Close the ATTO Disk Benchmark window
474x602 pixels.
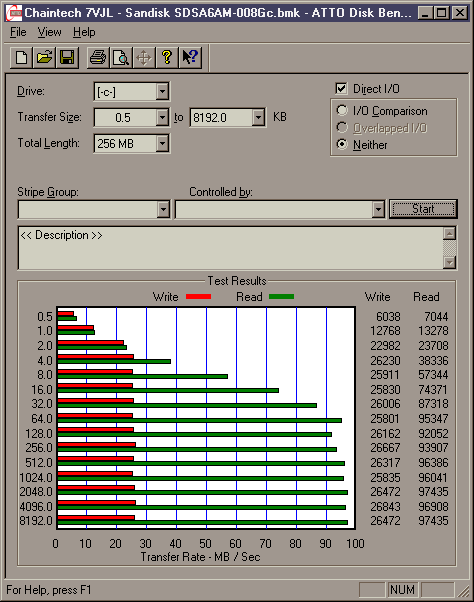[x=459, y=13]
